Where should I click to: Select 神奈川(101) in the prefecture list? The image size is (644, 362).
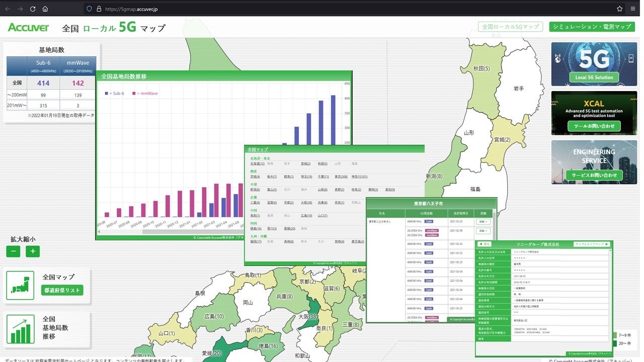tap(360, 177)
